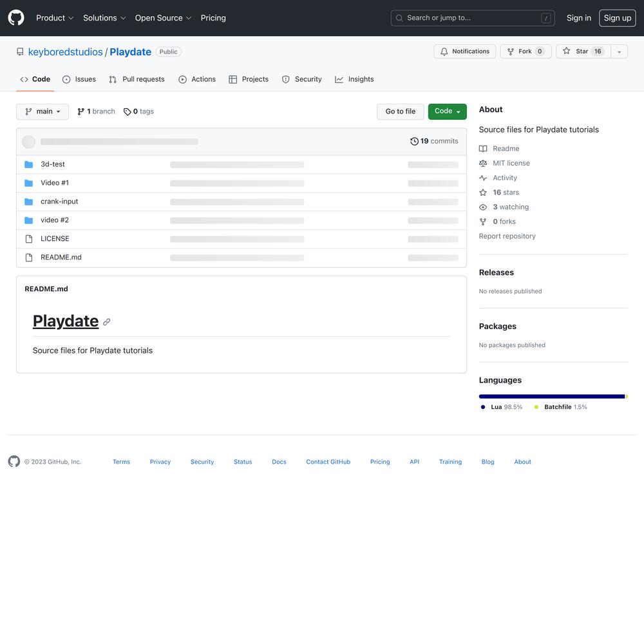Click the GitHub logo in header
The width and height of the screenshot is (644, 644).
[16, 17]
